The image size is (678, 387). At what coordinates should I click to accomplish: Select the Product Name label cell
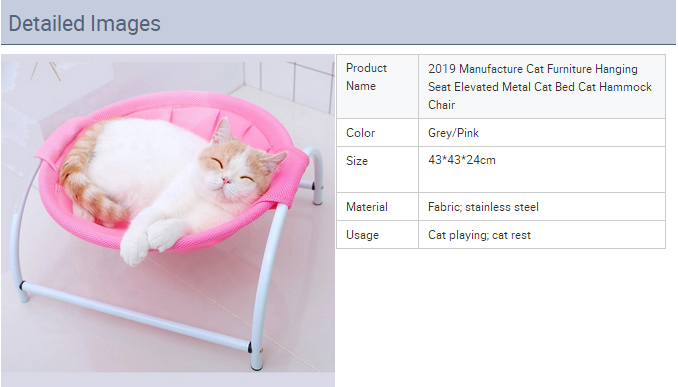[x=377, y=86]
